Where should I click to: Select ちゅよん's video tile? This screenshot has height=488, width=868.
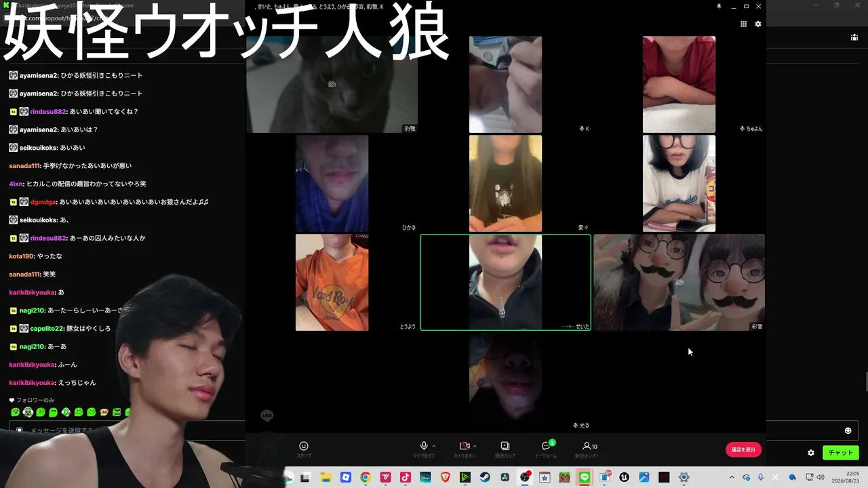click(679, 84)
